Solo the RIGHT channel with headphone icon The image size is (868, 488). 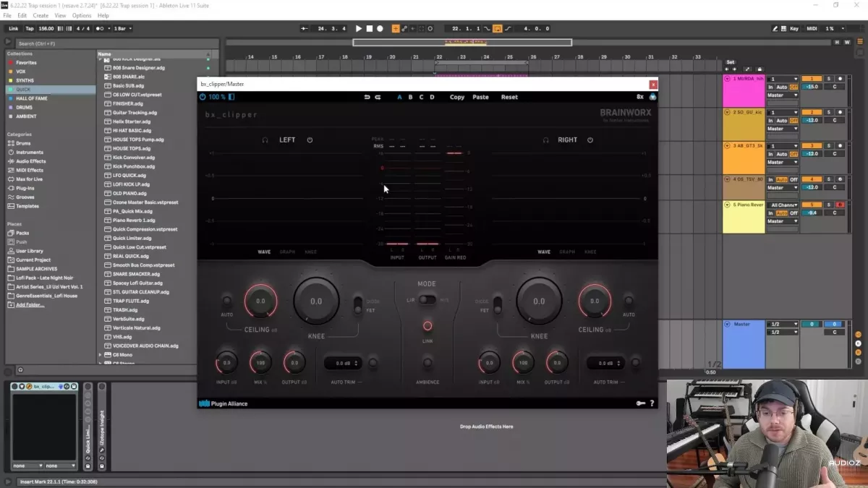pyautogui.click(x=545, y=140)
